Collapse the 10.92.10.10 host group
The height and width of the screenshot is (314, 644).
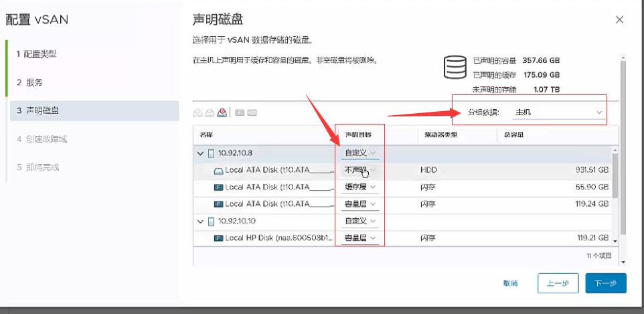click(x=200, y=222)
